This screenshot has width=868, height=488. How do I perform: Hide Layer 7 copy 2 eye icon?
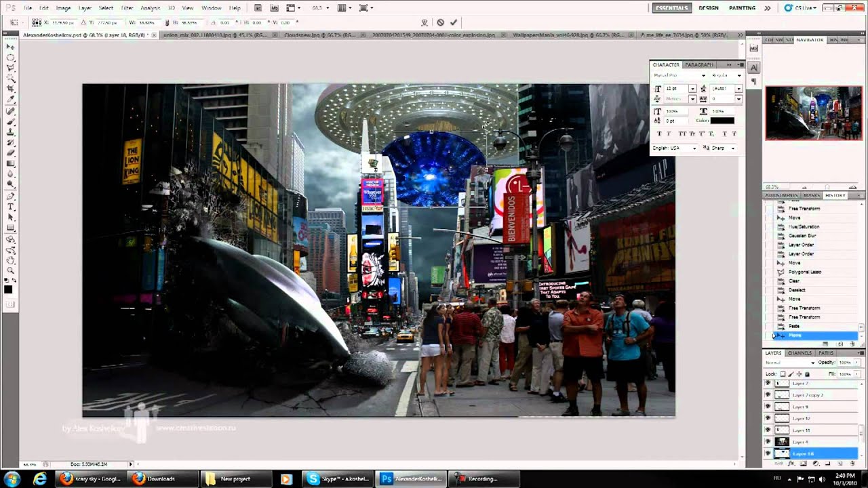768,395
